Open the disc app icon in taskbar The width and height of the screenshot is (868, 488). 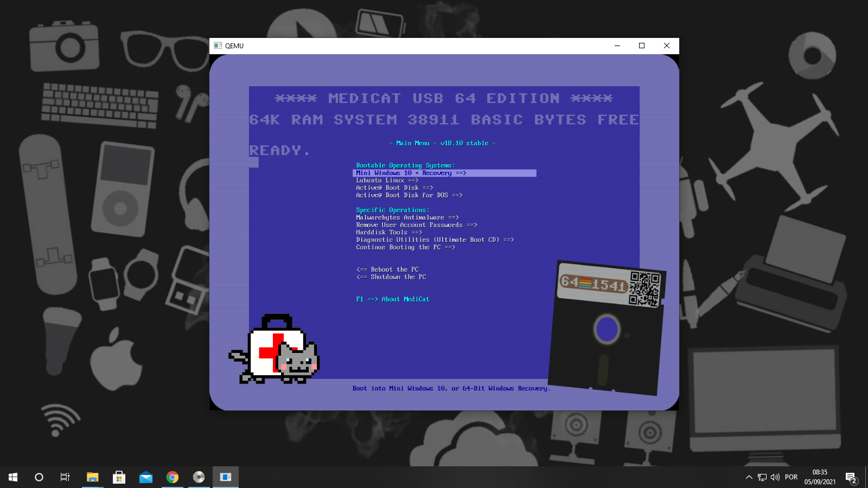point(199,477)
